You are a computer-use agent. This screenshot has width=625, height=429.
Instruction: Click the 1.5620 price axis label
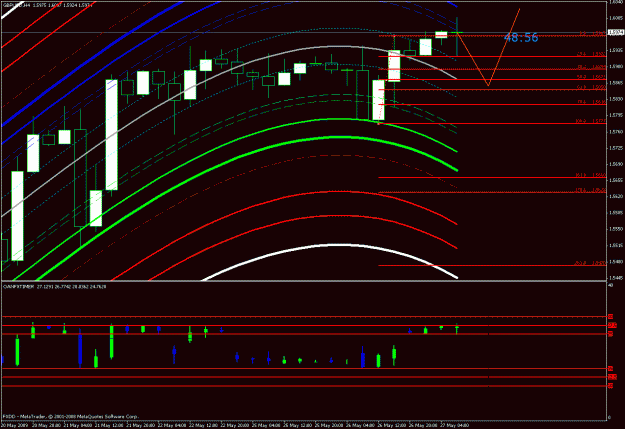click(x=616, y=197)
